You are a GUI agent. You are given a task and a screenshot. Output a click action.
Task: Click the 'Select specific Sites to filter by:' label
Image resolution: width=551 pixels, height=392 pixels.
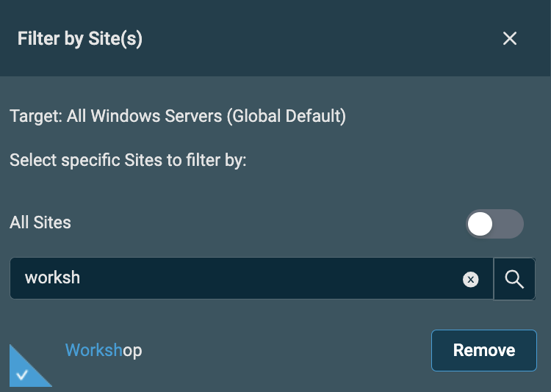coord(128,160)
